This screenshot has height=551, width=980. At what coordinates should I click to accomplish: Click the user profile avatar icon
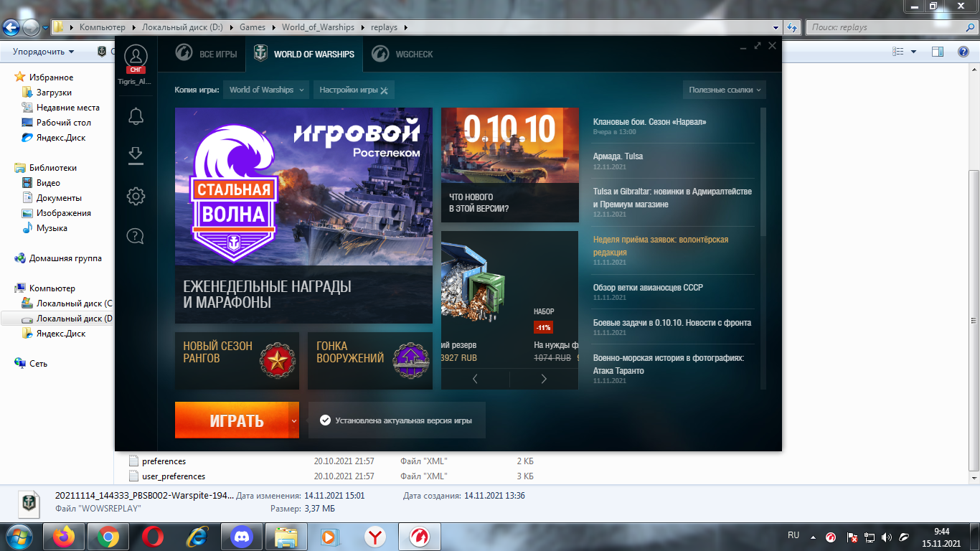[x=136, y=56]
